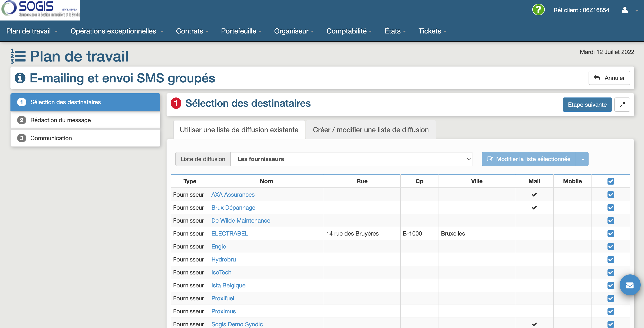Image resolution: width=644 pixels, height=328 pixels.
Task: Open the Hydrobru supplier link
Action: point(223,260)
